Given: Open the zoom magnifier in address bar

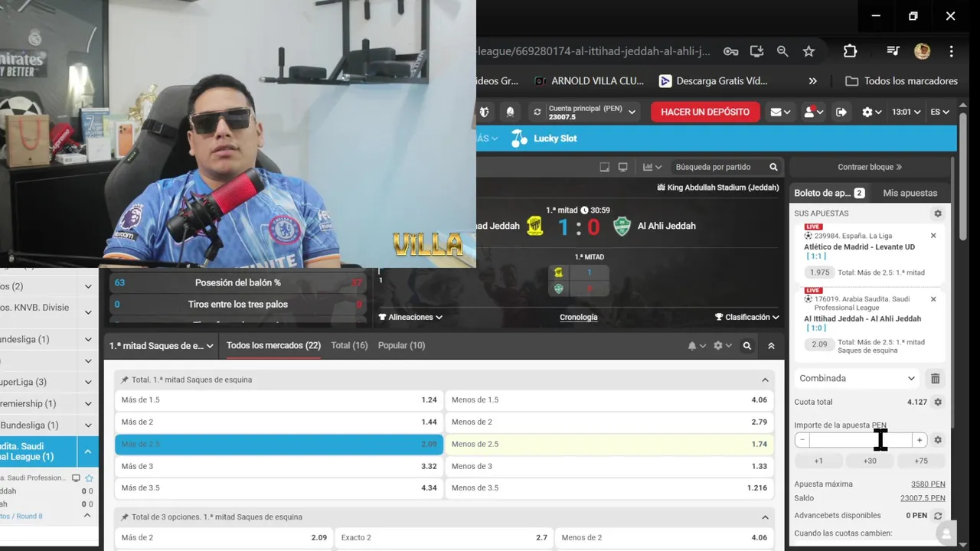Looking at the screenshot, I should (782, 51).
